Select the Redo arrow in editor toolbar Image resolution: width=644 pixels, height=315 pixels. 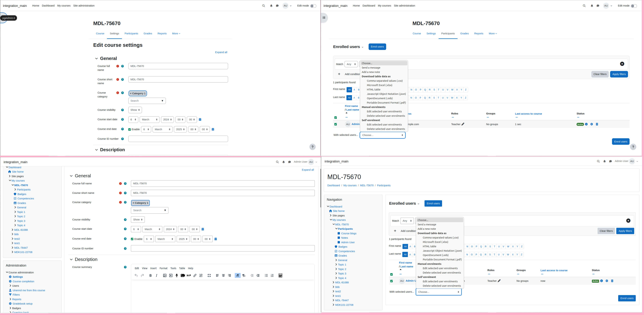click(142, 275)
